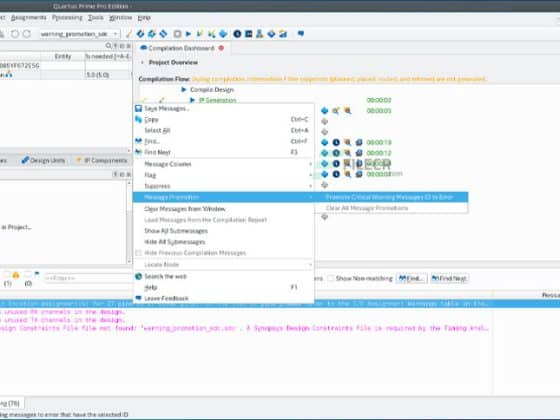Select Show All Submessages
This screenshot has height=420, width=560.
tap(224, 231)
